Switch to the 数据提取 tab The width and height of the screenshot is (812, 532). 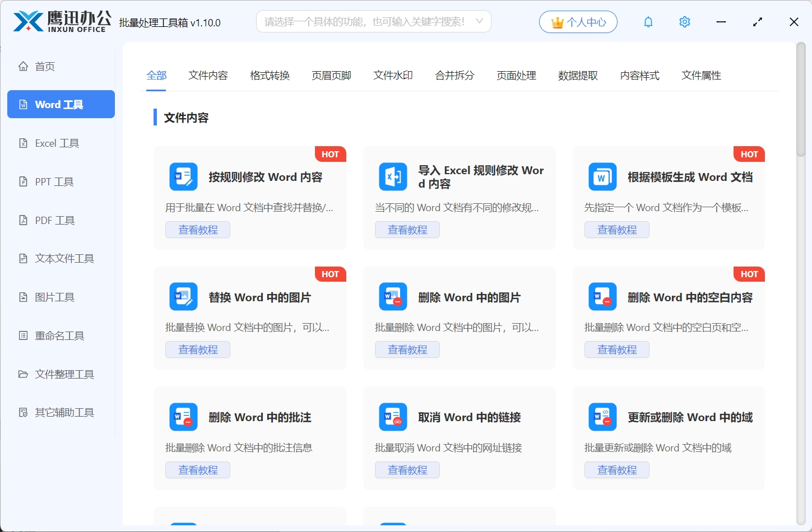tap(578, 76)
